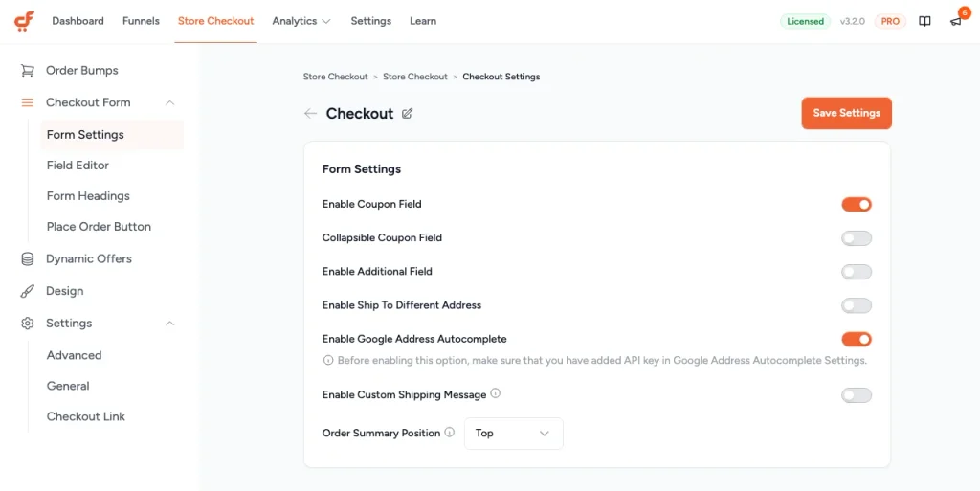This screenshot has width=980, height=491.
Task: Click the Form Settings section heading
Action: point(361,169)
